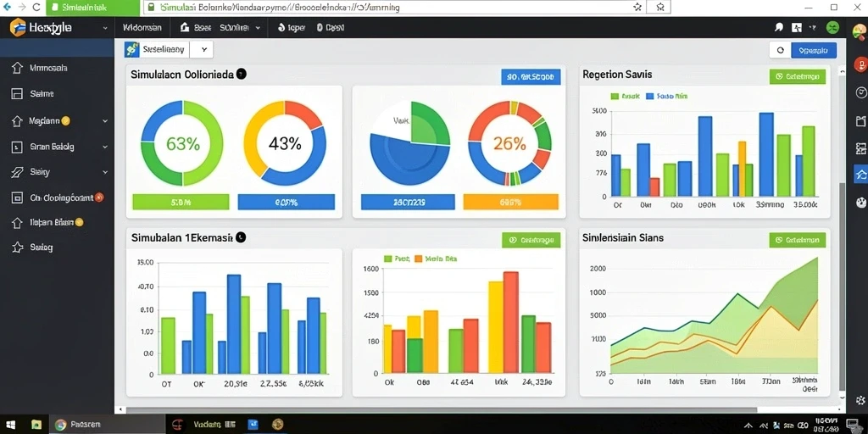Open the settings gear at bottom right

(861, 400)
